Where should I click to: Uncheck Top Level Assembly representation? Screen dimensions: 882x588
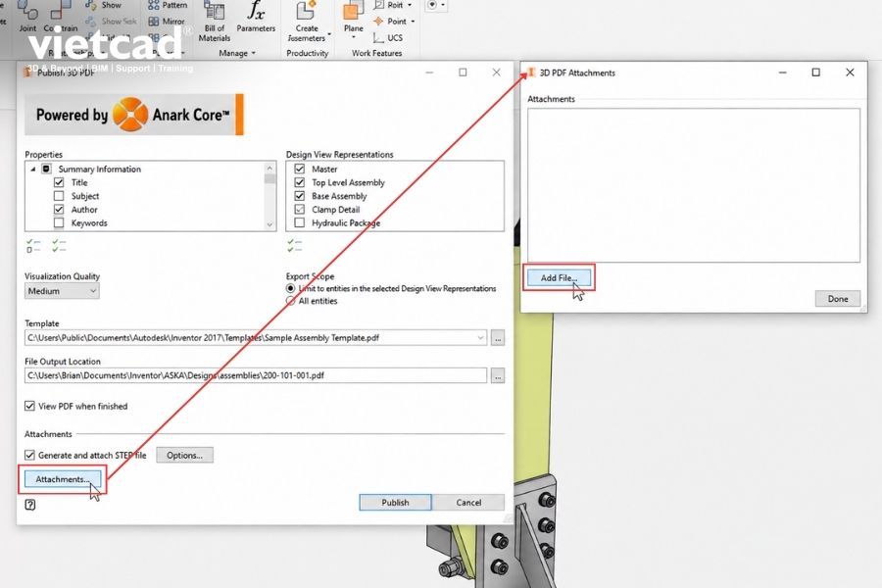tap(299, 182)
